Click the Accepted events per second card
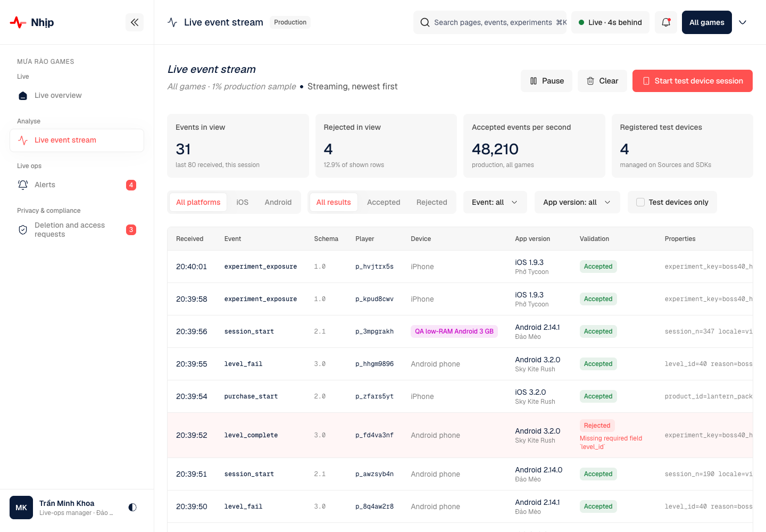This screenshot has width=766, height=532. coord(534,146)
